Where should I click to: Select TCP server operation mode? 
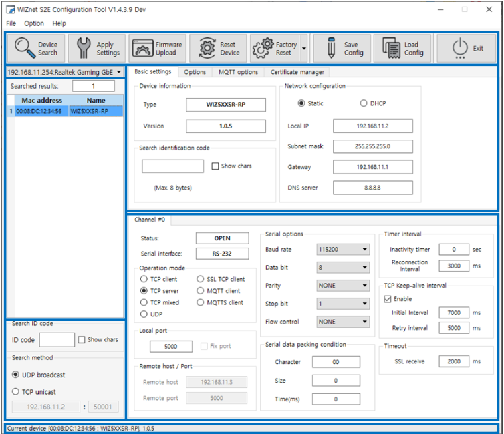pyautogui.click(x=160, y=291)
